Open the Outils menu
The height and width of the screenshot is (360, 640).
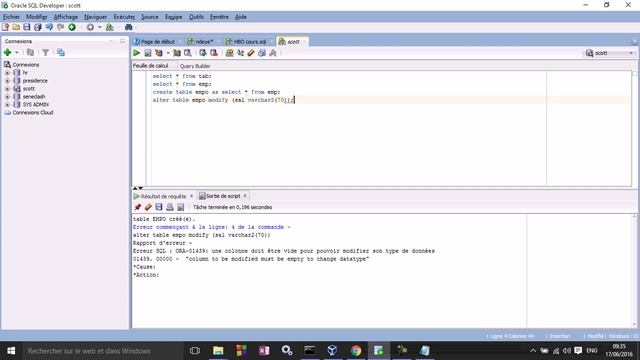tap(196, 17)
